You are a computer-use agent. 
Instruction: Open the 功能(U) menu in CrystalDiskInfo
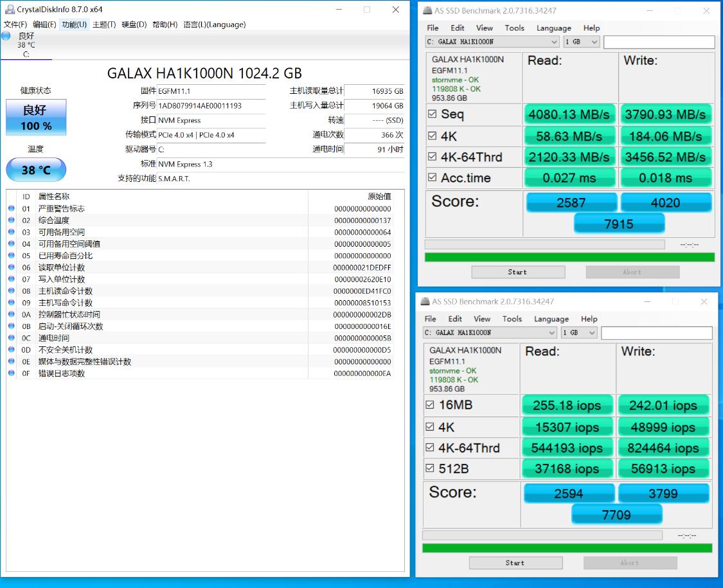click(x=75, y=24)
